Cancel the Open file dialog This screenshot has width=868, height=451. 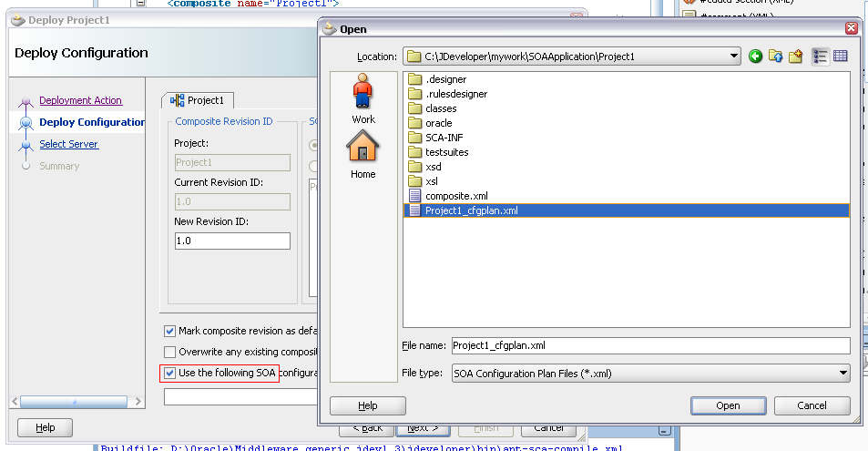coord(812,405)
